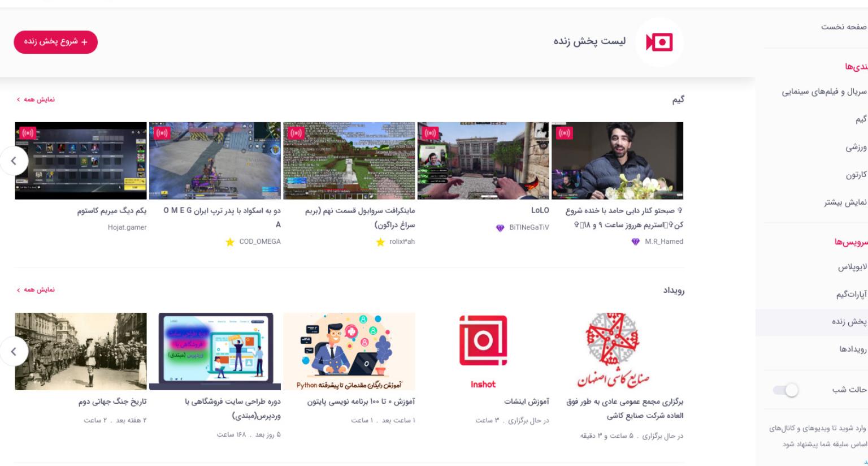The width and height of the screenshot is (868, 466).
Task: Open آپارات‌گیم in the sidebar
Action: (851, 295)
